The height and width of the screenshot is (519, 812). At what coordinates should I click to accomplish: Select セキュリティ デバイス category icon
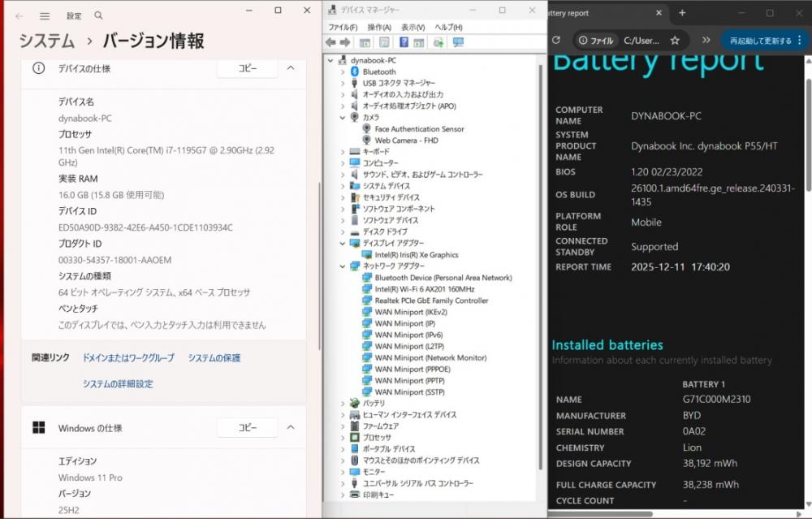(x=355, y=197)
